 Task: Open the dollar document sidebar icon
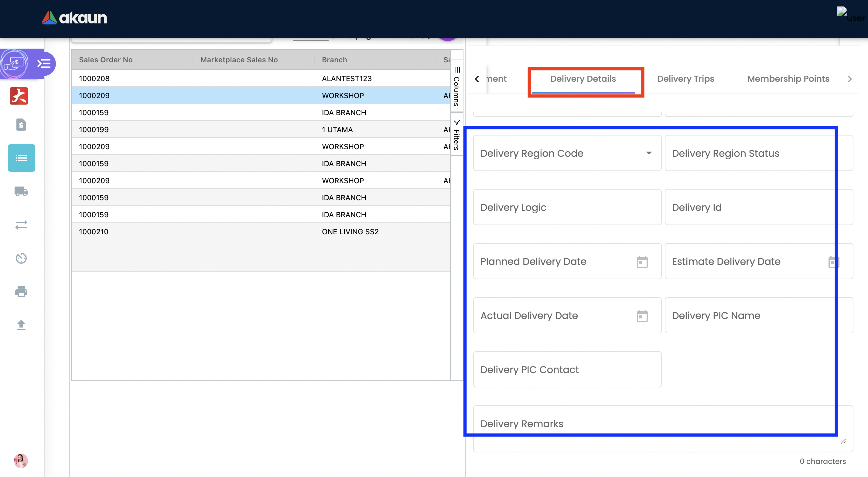[21, 125]
